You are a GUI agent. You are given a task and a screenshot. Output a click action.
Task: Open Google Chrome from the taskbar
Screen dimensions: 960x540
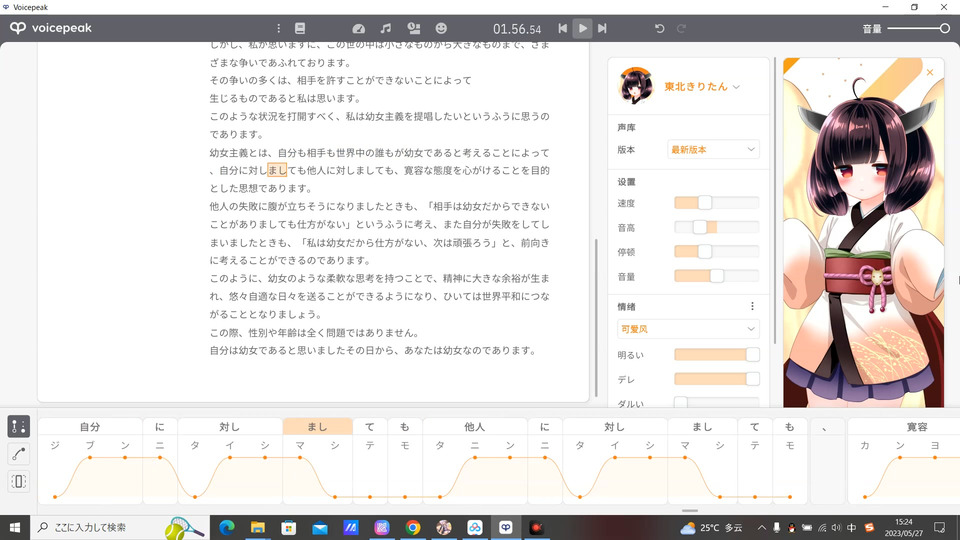point(413,527)
